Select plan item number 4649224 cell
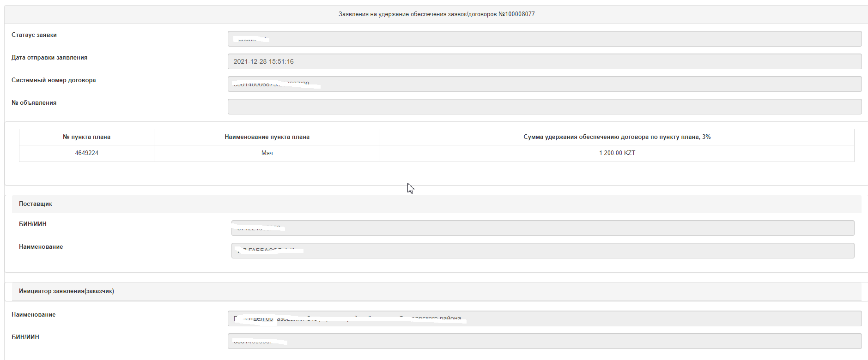The height and width of the screenshot is (360, 868). coord(86,153)
